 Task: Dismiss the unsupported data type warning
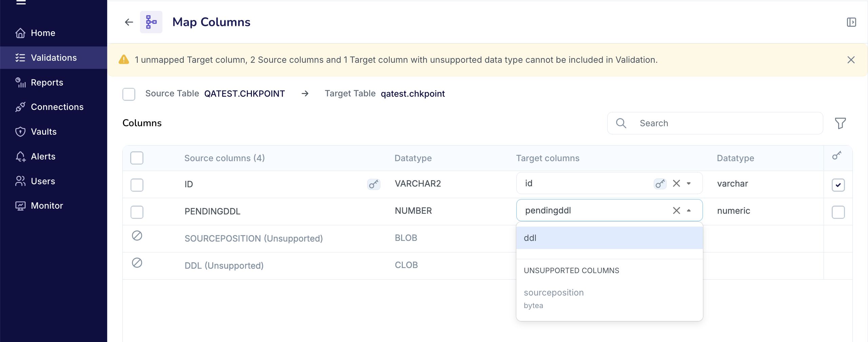[851, 60]
